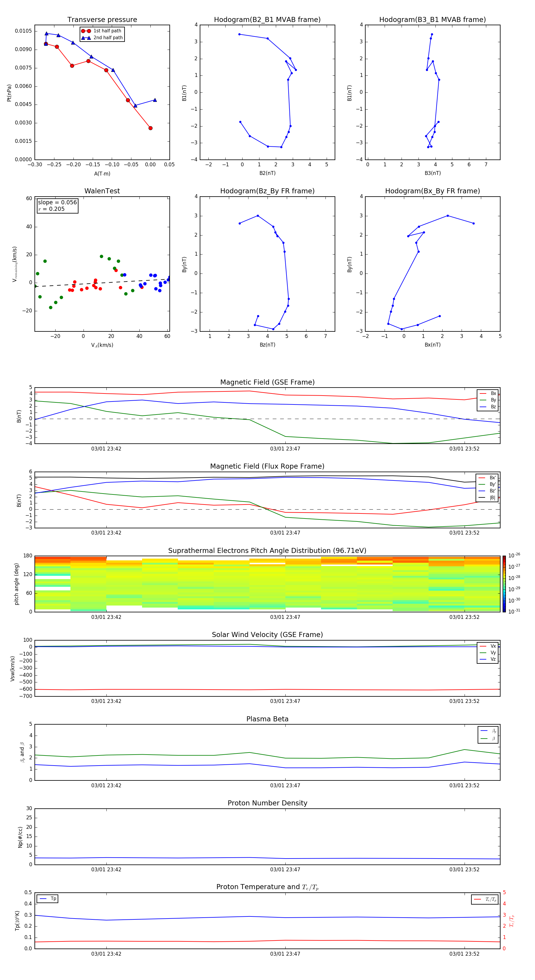The height and width of the screenshot is (980, 535).
Task: Click 'B2(nT)' x-axis label
Action: point(267,173)
